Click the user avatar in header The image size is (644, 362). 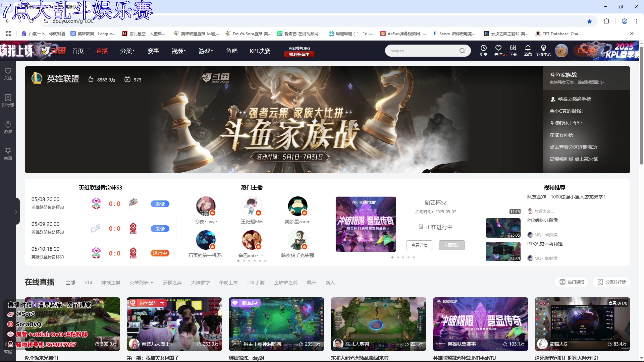click(561, 51)
